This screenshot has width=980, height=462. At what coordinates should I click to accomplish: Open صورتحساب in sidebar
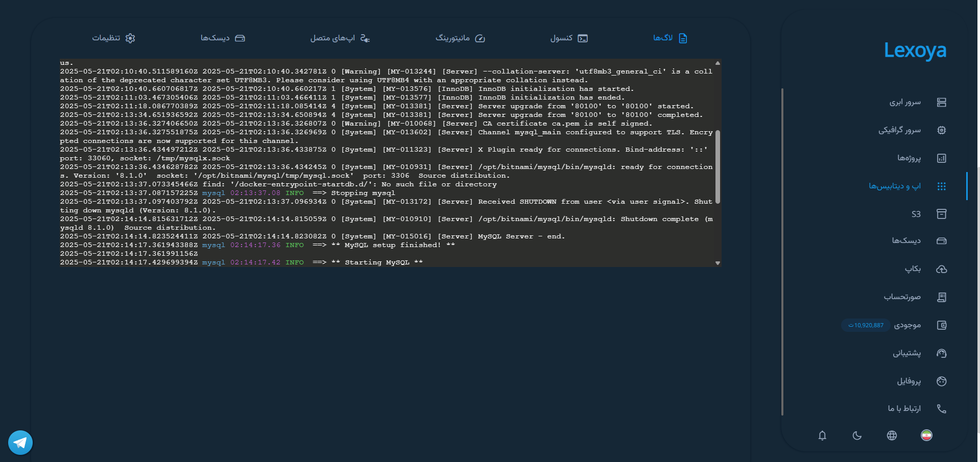point(902,297)
